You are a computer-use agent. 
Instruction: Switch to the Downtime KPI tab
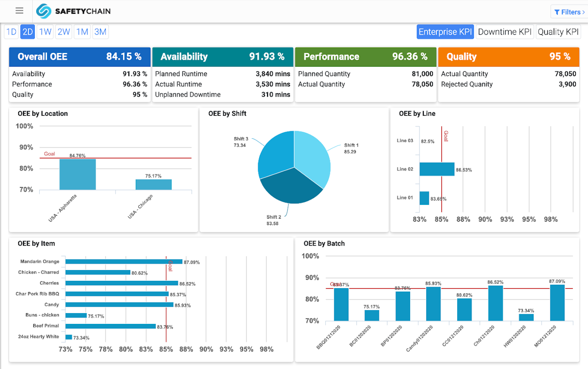point(505,31)
